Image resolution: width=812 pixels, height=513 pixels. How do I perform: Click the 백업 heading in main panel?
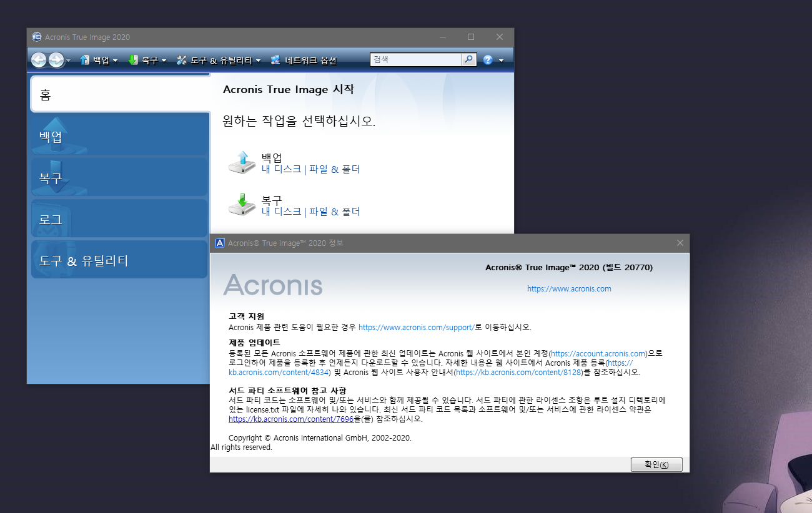click(272, 157)
